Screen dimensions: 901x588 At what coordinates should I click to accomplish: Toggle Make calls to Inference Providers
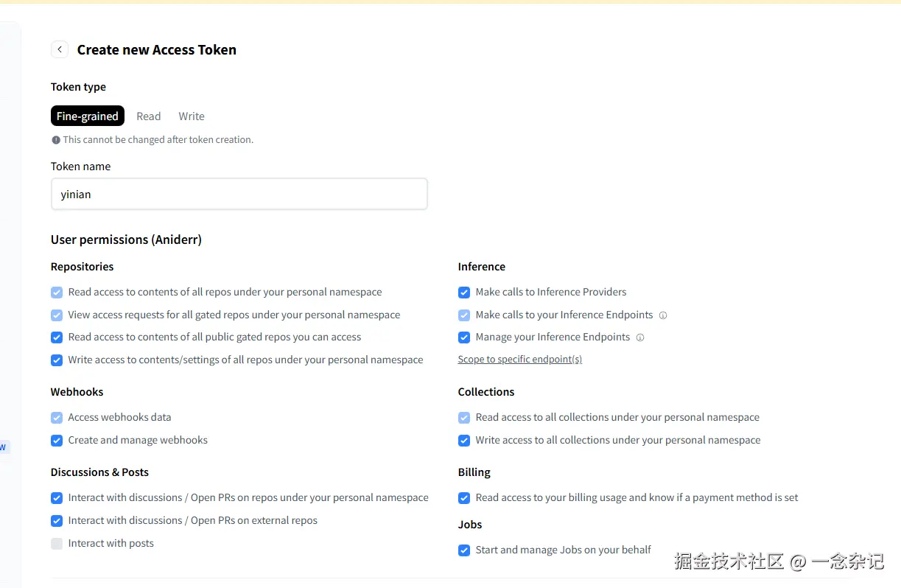(464, 293)
